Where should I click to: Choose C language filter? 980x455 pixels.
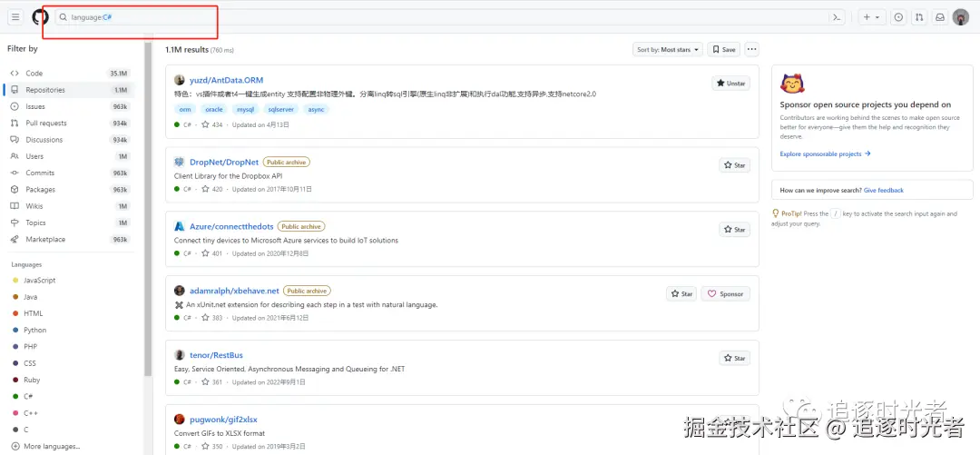[x=25, y=430]
